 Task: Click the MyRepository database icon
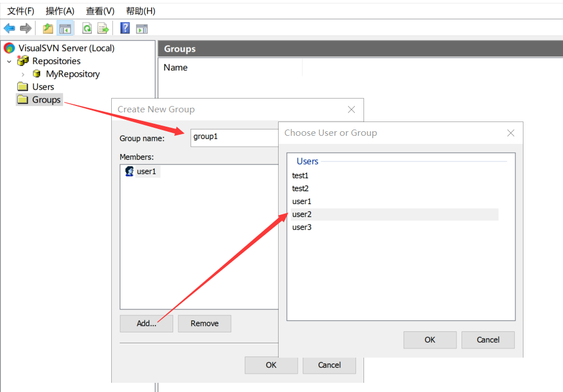point(37,73)
